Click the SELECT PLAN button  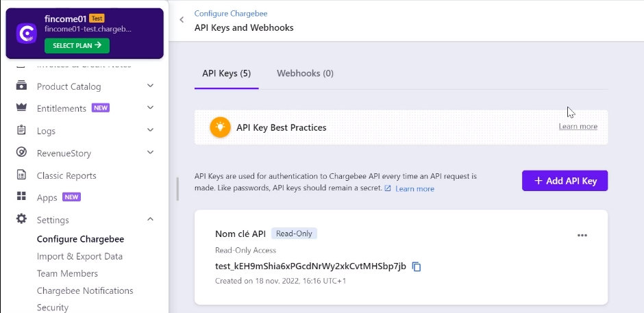click(77, 46)
